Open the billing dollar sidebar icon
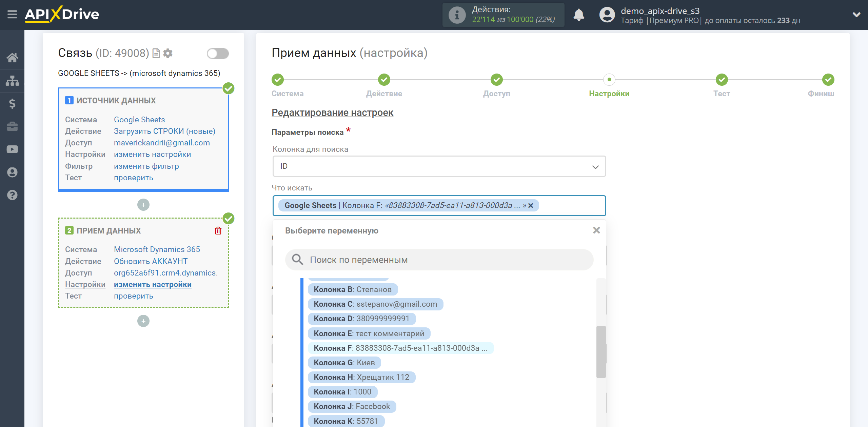The width and height of the screenshot is (868, 427). pyautogui.click(x=12, y=103)
